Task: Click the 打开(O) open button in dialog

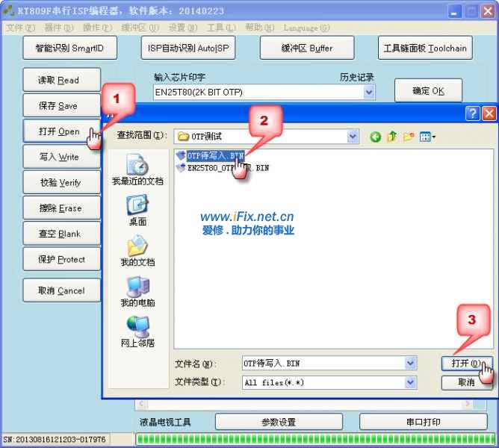Action: coord(467,364)
